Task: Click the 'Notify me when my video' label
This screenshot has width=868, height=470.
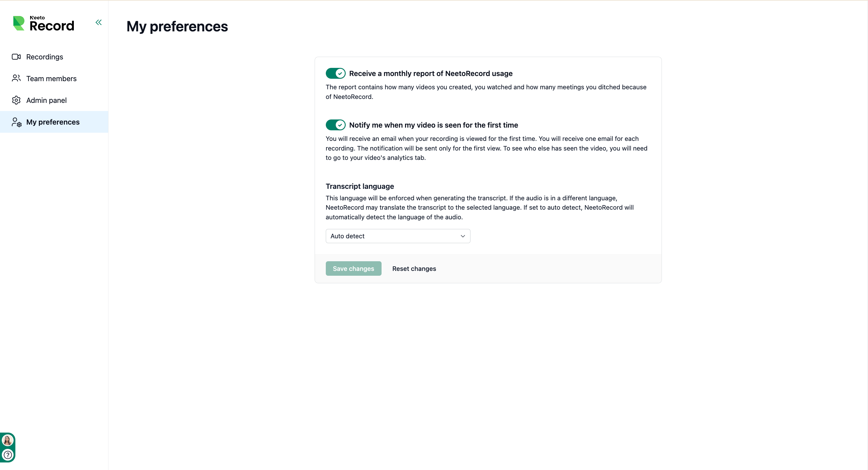Action: [x=434, y=125]
